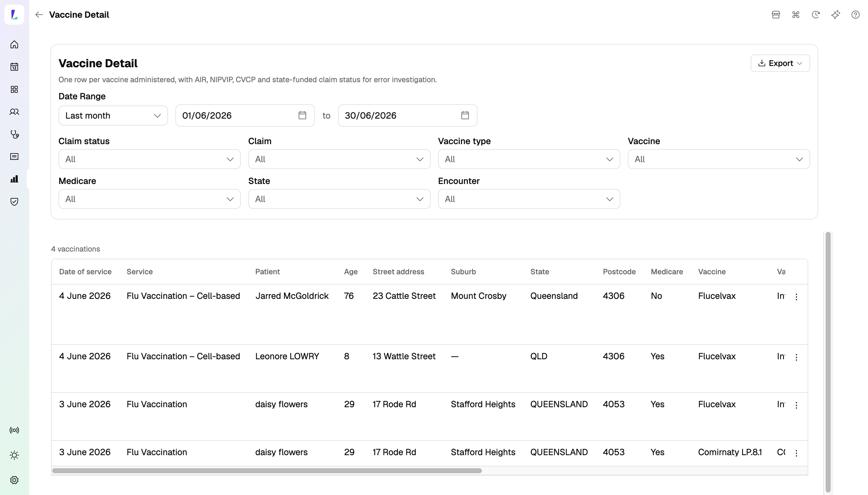Click the start date field 01/06/2026
The image size is (868, 495).
click(245, 115)
